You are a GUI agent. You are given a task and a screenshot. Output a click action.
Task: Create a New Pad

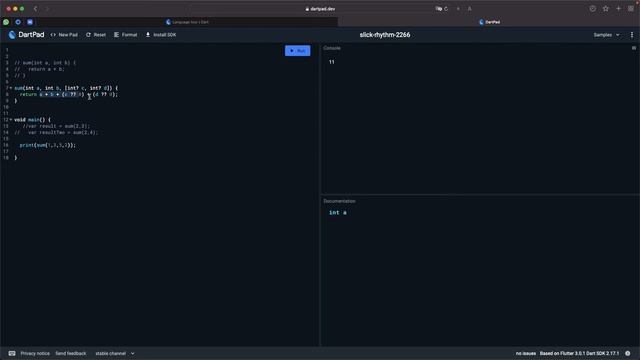click(64, 35)
